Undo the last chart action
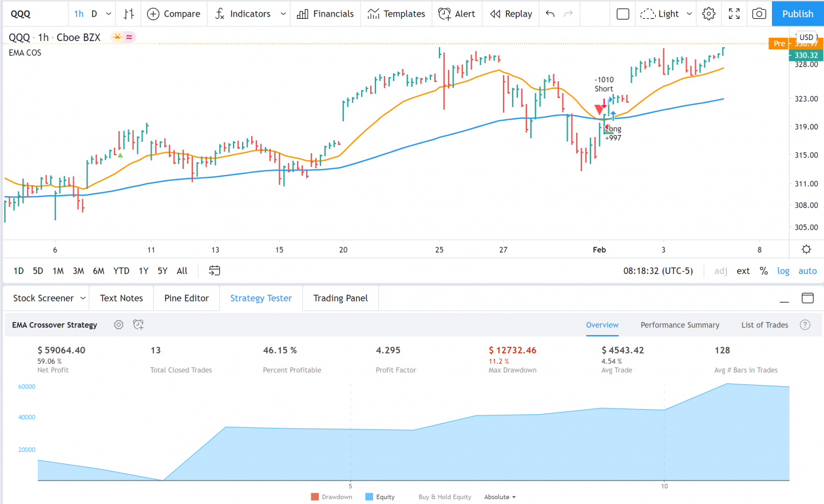The width and height of the screenshot is (824, 504). coord(550,14)
